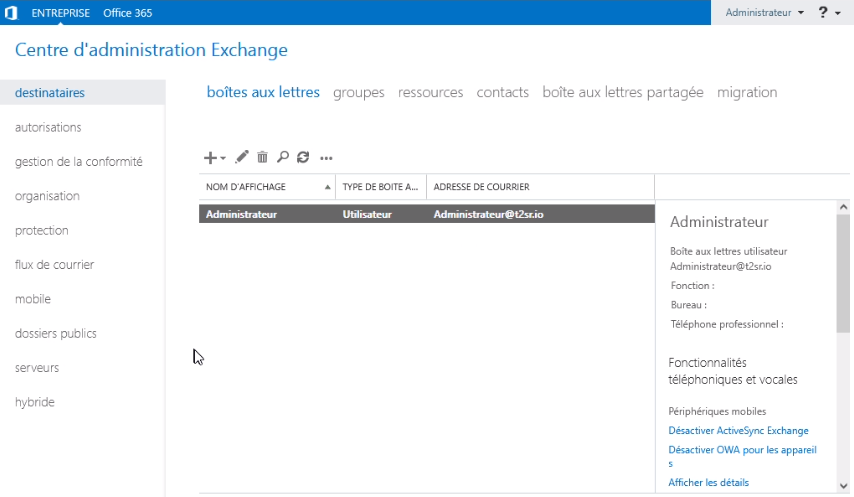The height and width of the screenshot is (497, 854).
Task: Click Afficher les détails link
Action: coord(709,482)
